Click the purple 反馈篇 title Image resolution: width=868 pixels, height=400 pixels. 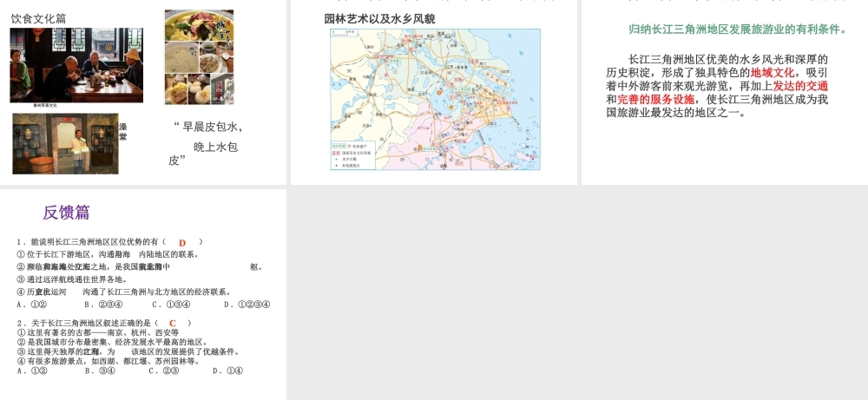tap(67, 213)
